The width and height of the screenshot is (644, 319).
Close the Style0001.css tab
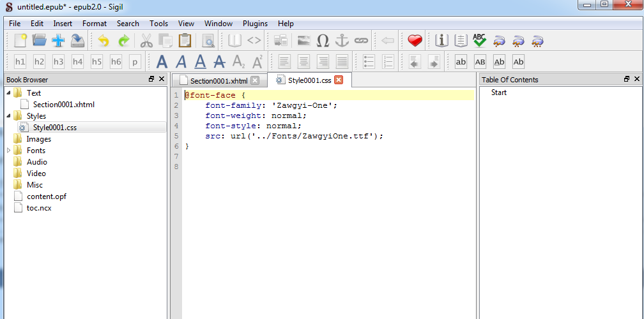click(339, 80)
